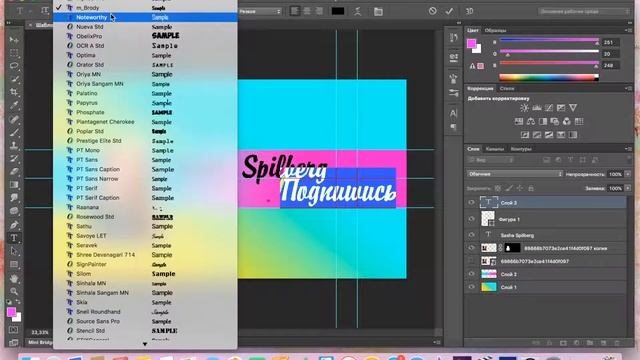Click magenta foreground color in Color panel
Viewport: 640px width, 360px height.
[x=471, y=43]
